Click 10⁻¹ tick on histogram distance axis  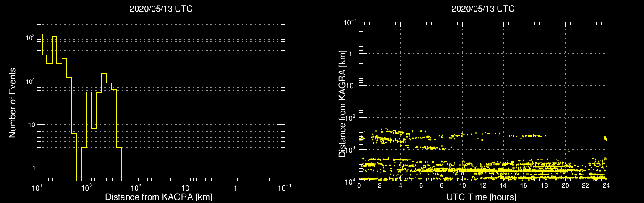284,188
